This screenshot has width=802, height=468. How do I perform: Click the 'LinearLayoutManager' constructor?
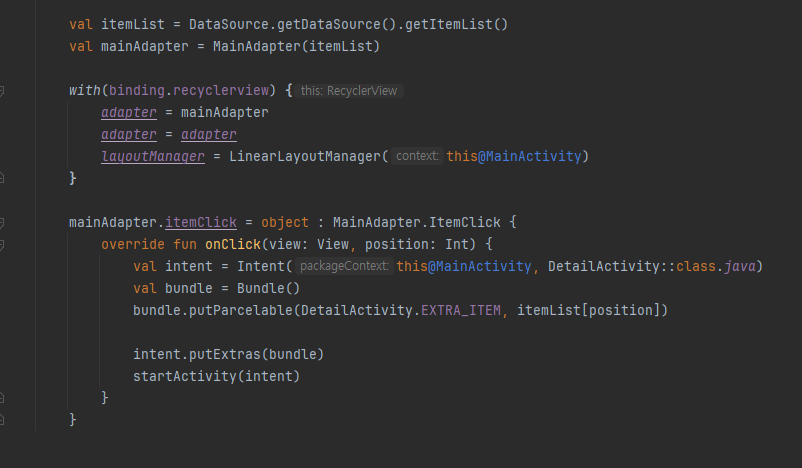click(305, 157)
